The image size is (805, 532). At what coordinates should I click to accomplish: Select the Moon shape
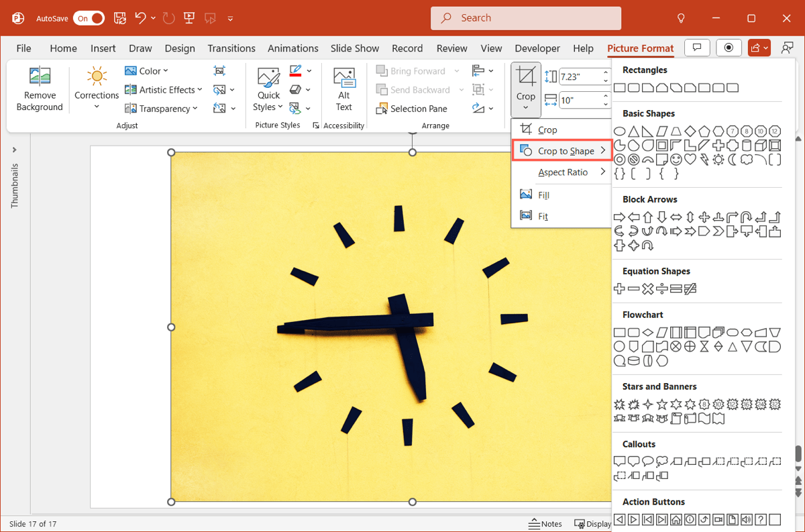coord(733,160)
